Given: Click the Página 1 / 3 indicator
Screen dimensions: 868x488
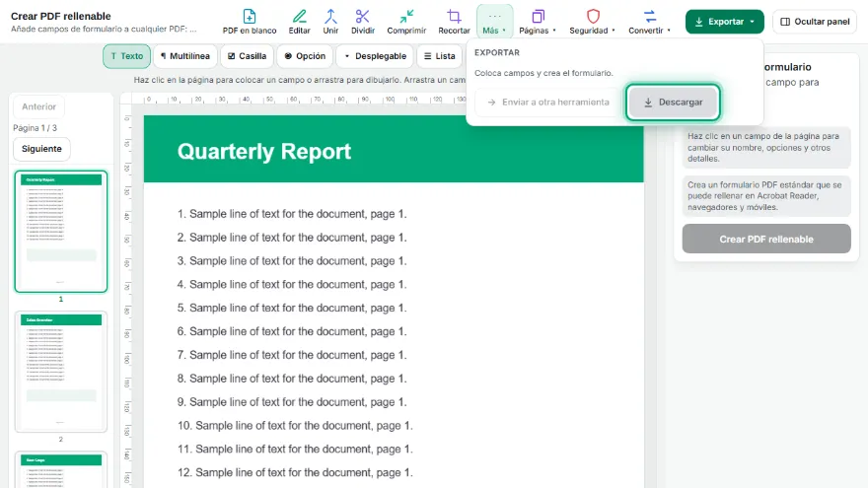Looking at the screenshot, I should (35, 128).
